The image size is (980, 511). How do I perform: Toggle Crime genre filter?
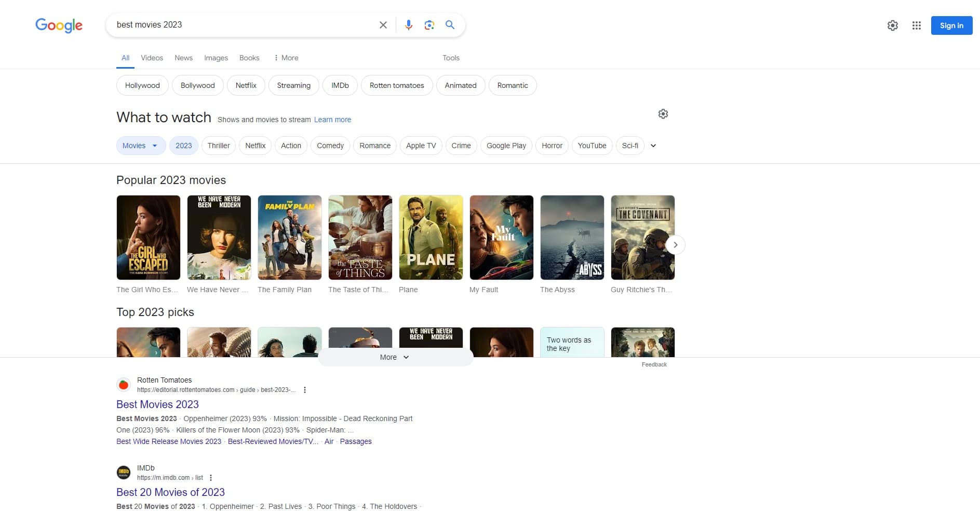[461, 146]
